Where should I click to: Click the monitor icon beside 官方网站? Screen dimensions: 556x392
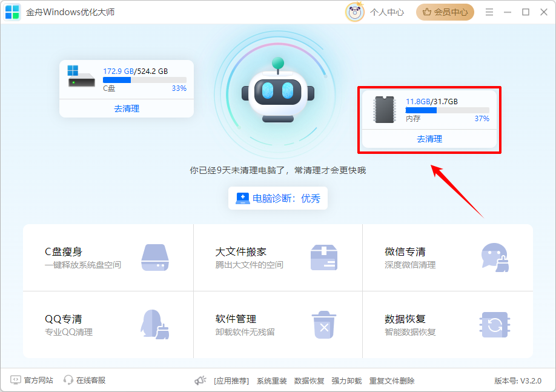click(x=16, y=380)
